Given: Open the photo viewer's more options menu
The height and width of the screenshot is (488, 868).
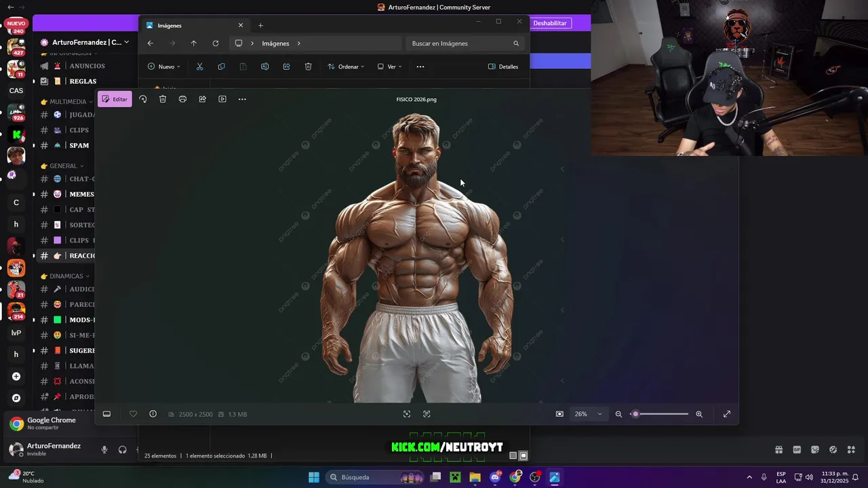Looking at the screenshot, I should point(242,99).
